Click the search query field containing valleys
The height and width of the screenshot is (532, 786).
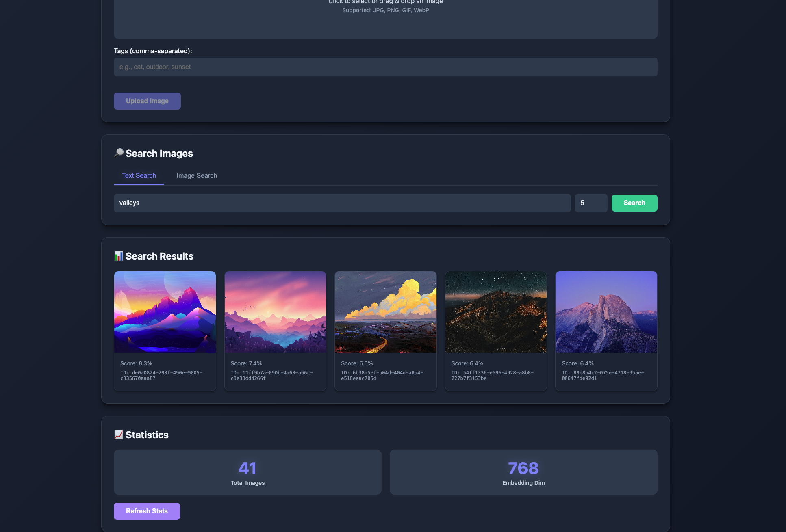coord(342,203)
